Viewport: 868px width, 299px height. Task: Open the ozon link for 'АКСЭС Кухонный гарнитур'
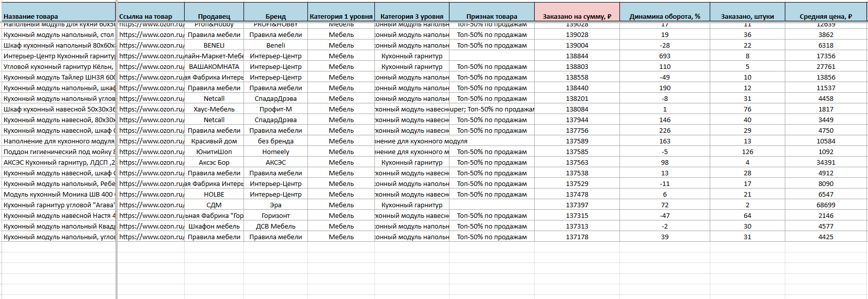point(151,162)
